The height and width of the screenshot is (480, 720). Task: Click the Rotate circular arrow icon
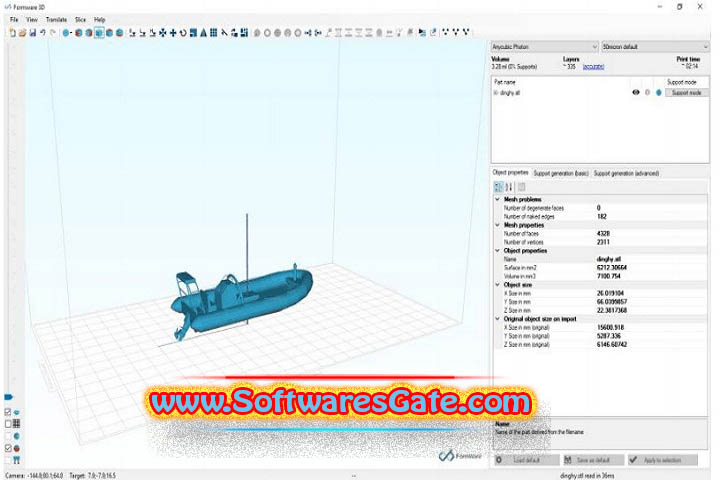183,33
